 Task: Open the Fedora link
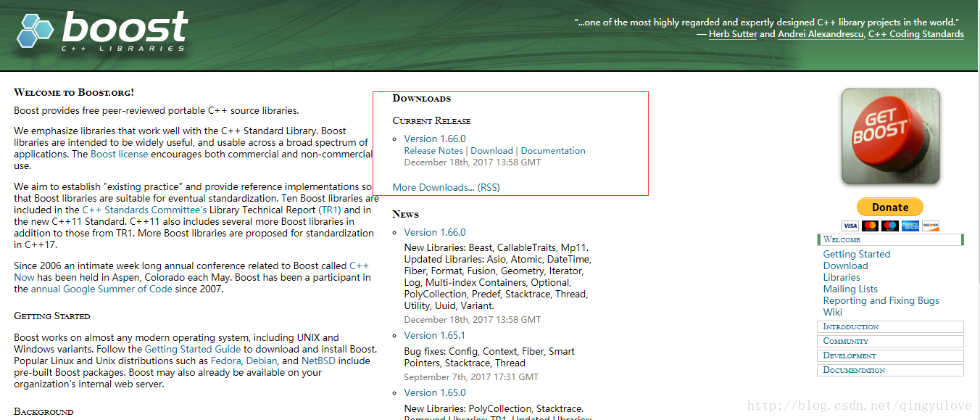pos(225,361)
